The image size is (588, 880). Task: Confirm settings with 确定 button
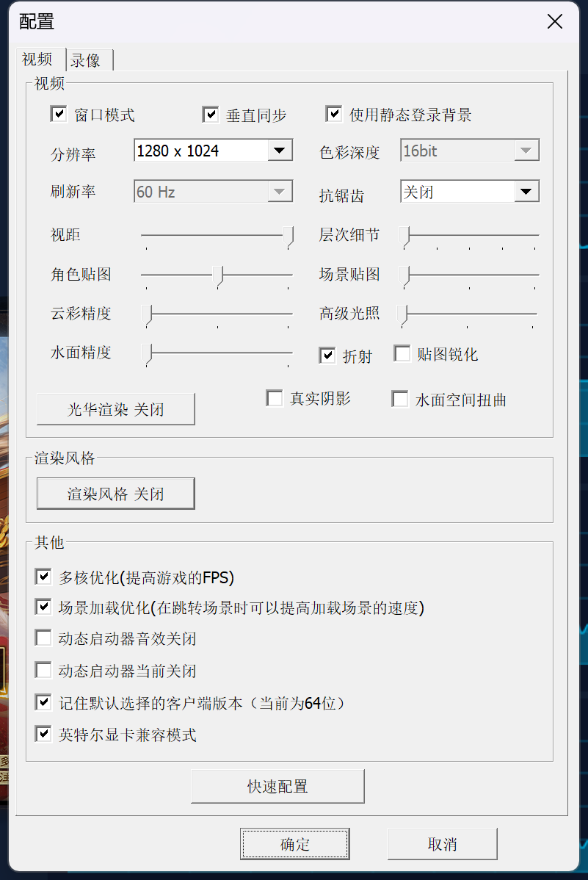coord(294,844)
